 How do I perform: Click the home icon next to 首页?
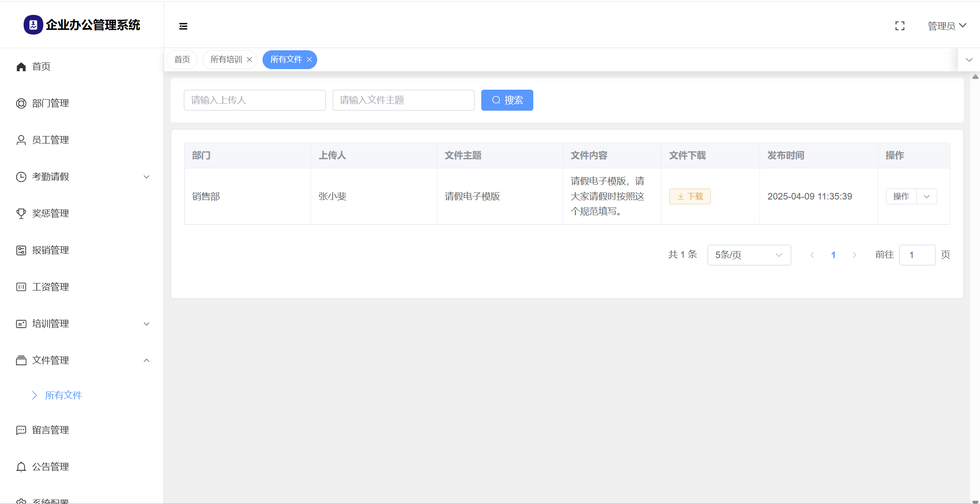[21, 66]
